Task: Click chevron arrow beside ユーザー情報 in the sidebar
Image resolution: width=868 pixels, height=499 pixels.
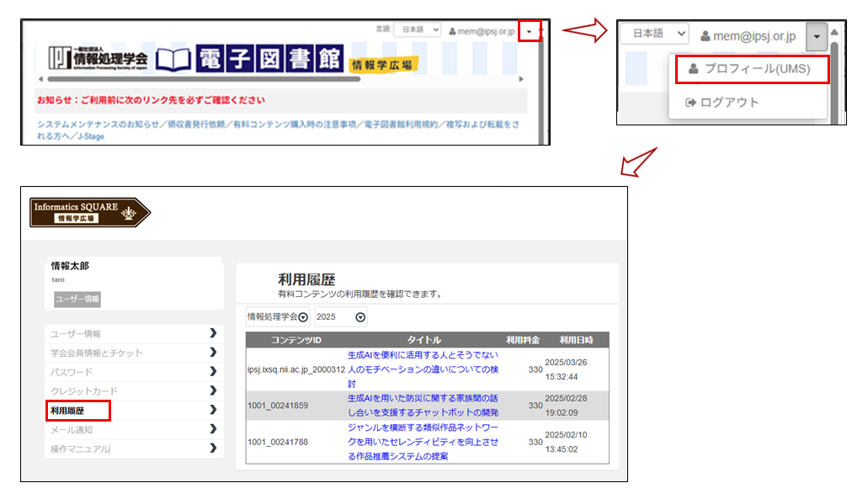Action: tap(213, 334)
